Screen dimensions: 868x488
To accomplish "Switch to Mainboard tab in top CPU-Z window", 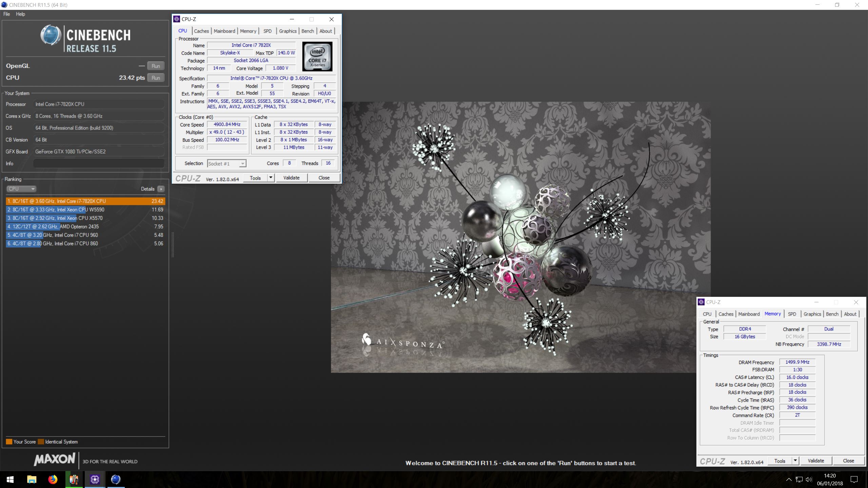I will pyautogui.click(x=224, y=31).
